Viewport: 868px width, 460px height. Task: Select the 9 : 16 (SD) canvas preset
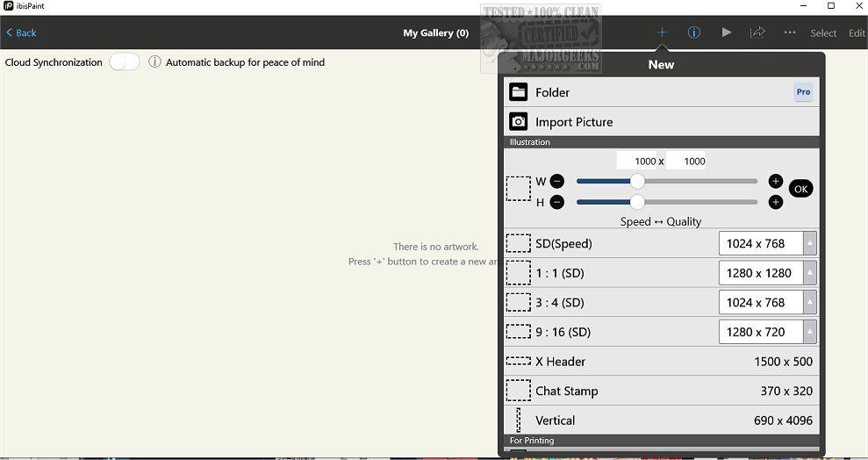662,332
